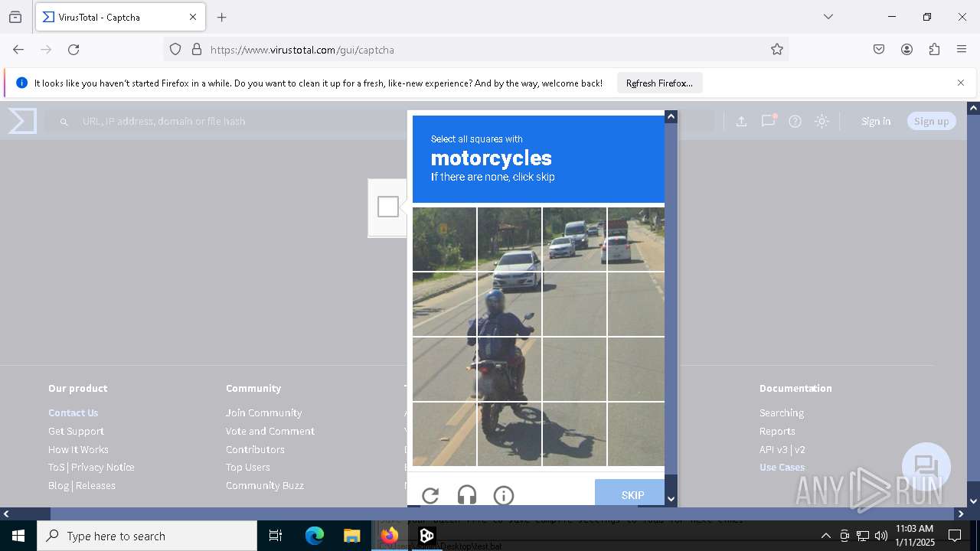This screenshot has height=551, width=980.
Task: Open the Windows Start menu
Action: pos(18,536)
